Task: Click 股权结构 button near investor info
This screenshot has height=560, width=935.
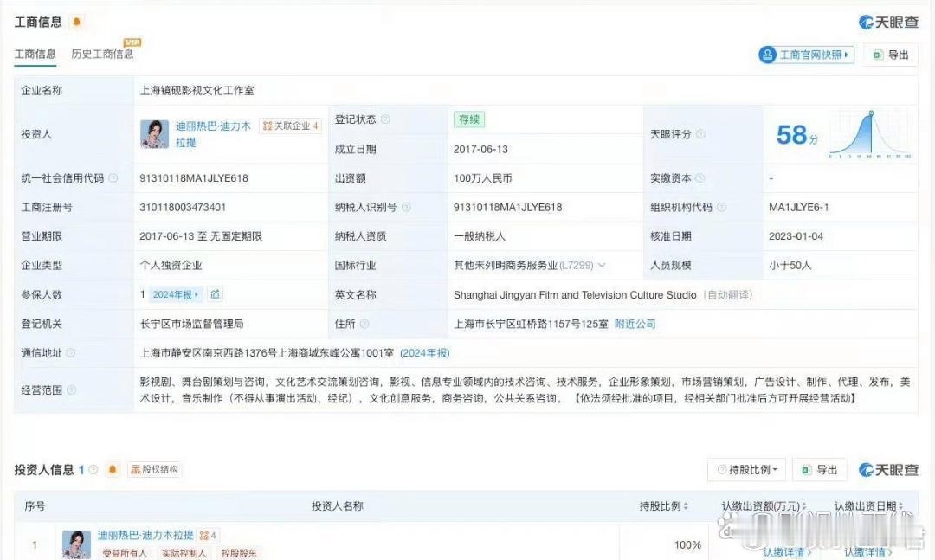Action: (x=155, y=469)
